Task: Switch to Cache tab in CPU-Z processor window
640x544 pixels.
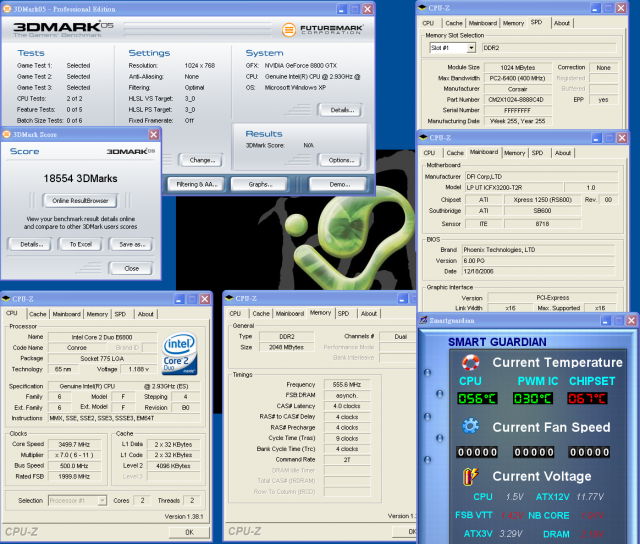Action: (x=38, y=314)
